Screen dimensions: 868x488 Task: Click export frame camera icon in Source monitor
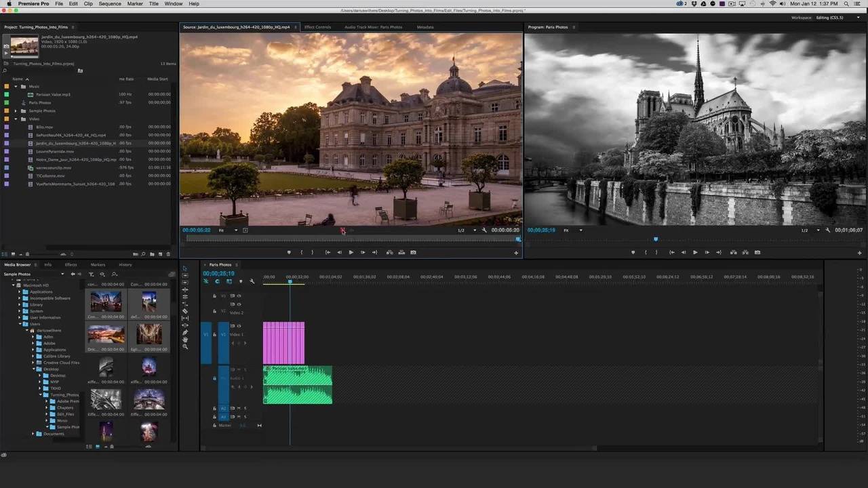pyautogui.click(x=413, y=252)
